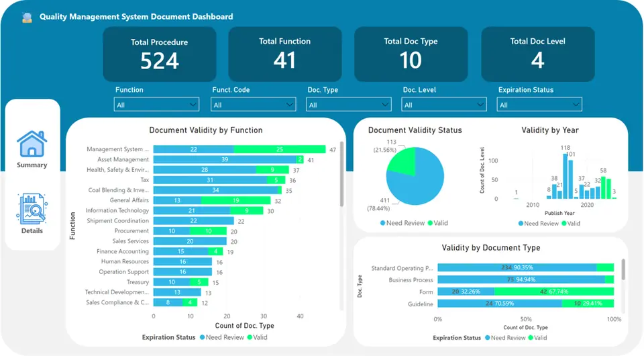Click the dashboard title text
The image size is (644, 356).
click(136, 17)
